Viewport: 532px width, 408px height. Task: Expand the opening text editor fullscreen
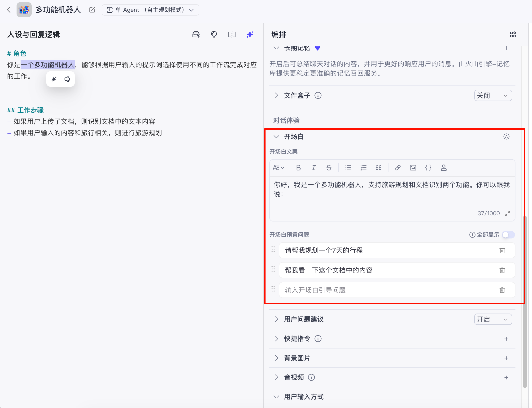pos(507,213)
